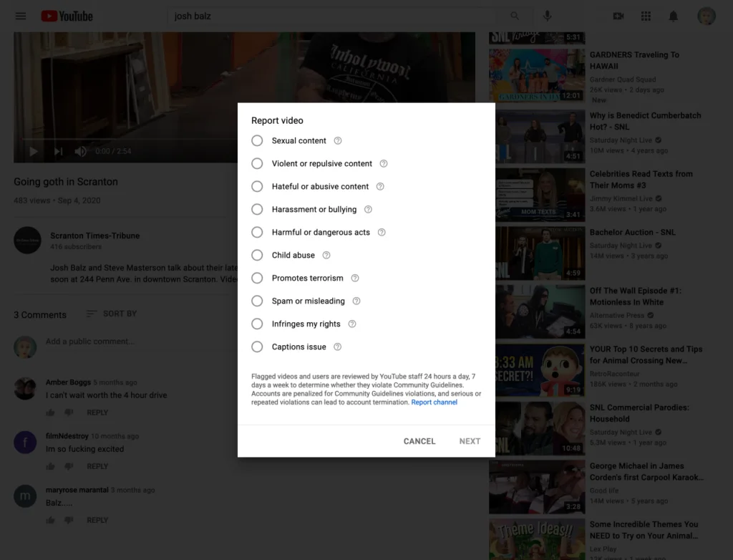
Task: Open the YouTube apps grid
Action: point(646,16)
